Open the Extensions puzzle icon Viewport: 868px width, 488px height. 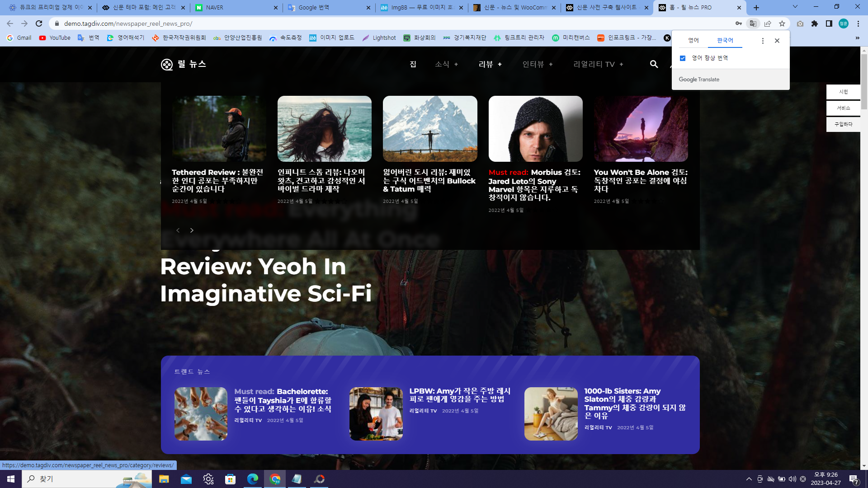815,23
